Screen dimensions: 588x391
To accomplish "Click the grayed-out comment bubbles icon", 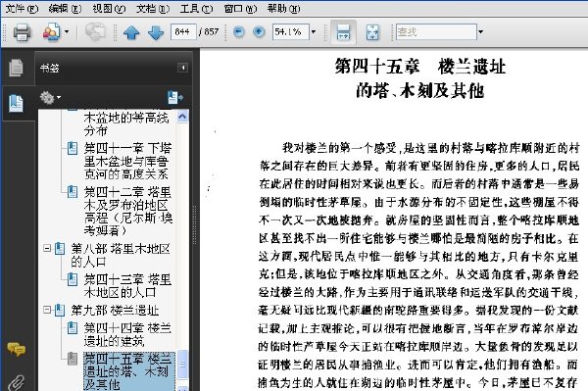I will pos(95,32).
